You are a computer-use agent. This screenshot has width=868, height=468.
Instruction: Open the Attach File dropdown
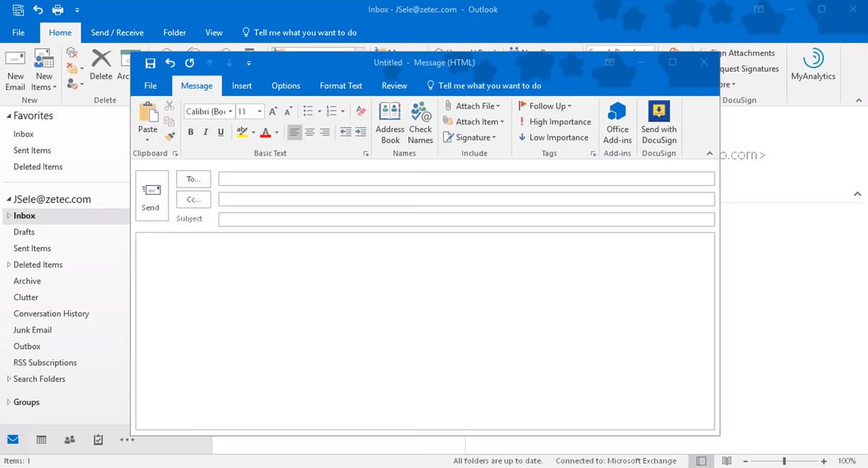[472, 106]
